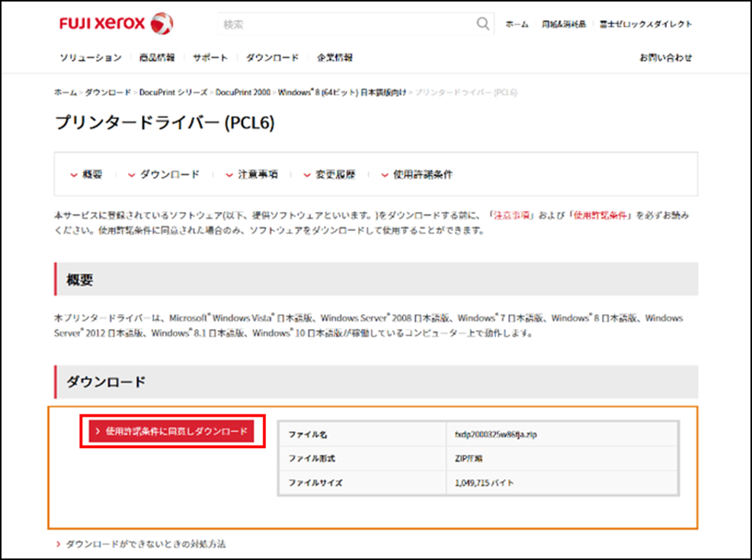Click the red 注意事項 link in paragraph

pos(512,216)
